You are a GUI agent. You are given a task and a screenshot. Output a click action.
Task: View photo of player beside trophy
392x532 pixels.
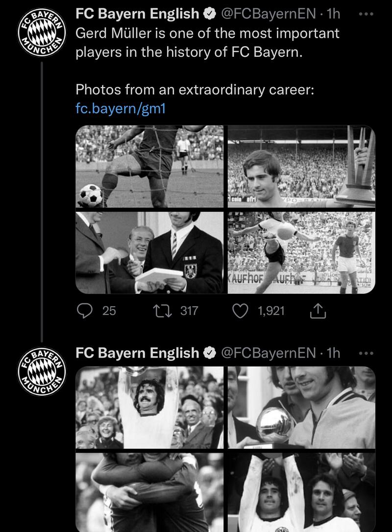coord(301,167)
